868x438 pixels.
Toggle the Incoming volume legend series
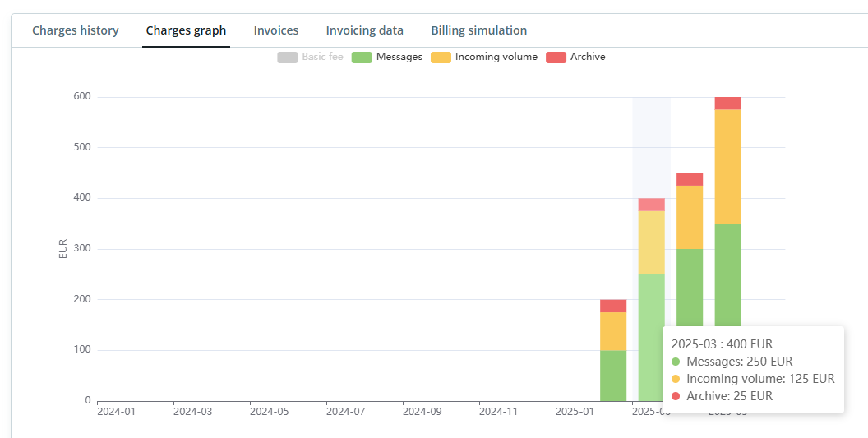pos(484,57)
